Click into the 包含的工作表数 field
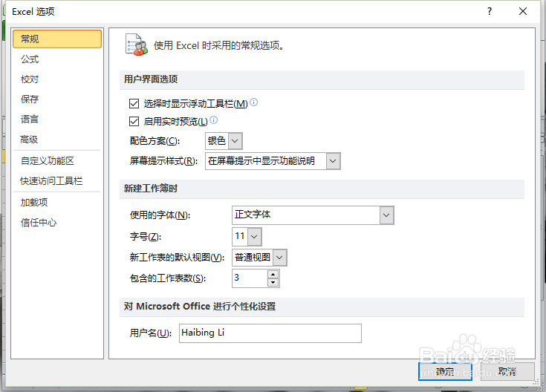 tap(250, 278)
